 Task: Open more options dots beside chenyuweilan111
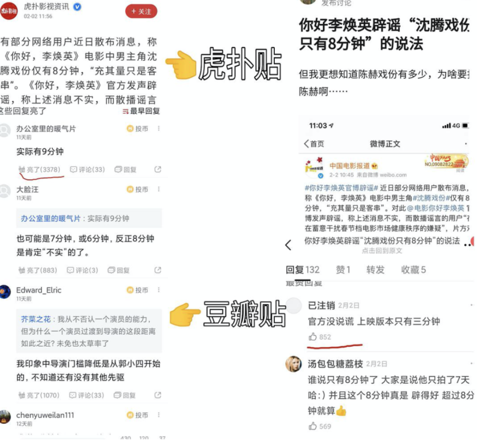coord(159,415)
